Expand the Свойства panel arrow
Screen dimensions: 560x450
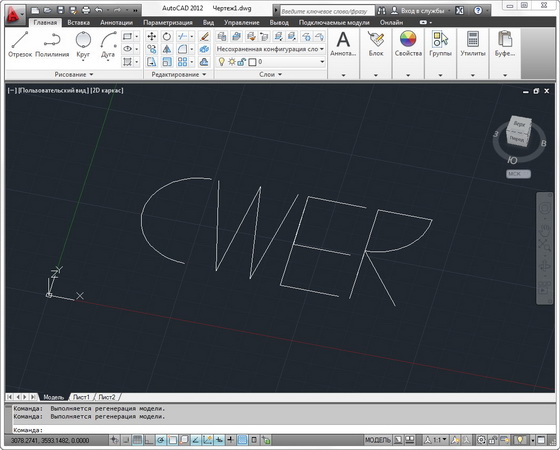click(408, 75)
